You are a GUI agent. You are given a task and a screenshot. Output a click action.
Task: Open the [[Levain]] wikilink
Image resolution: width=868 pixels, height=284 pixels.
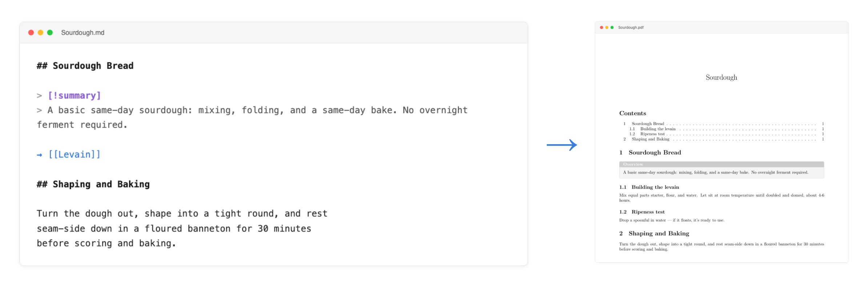click(x=74, y=154)
